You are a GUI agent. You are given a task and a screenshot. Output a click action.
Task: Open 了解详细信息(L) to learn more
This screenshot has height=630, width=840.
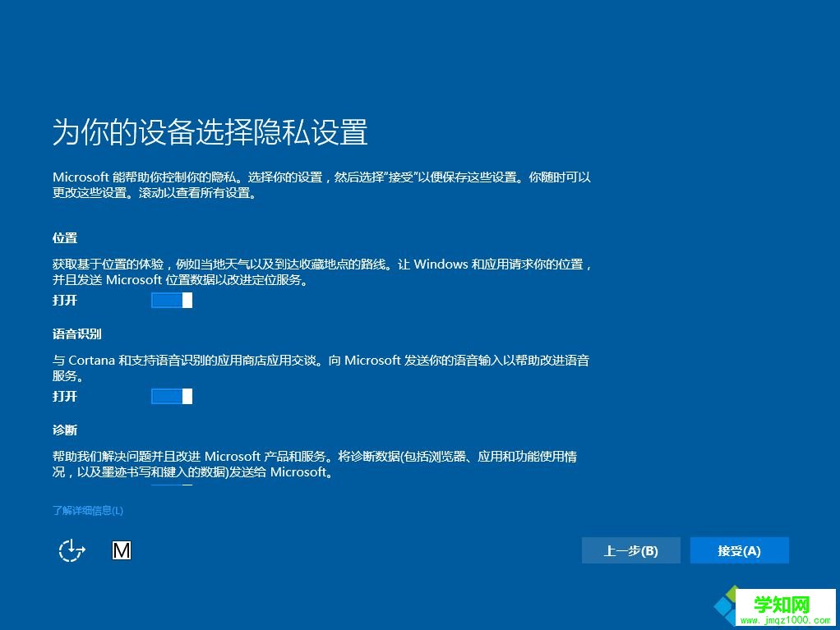(x=86, y=510)
